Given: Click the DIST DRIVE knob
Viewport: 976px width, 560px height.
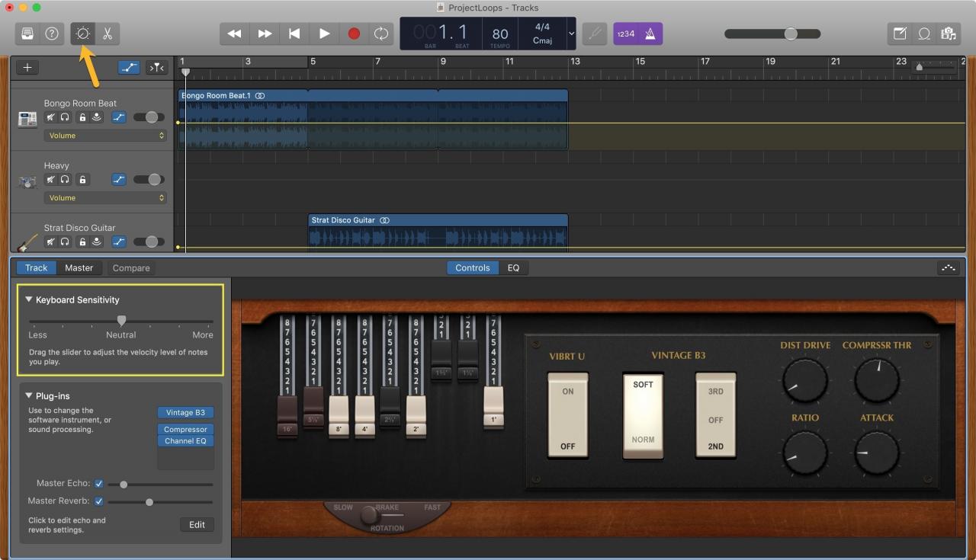Looking at the screenshot, I should 804,381.
